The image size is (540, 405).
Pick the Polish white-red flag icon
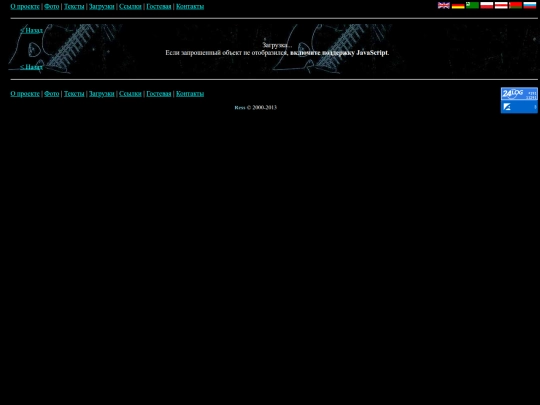(x=487, y=5)
